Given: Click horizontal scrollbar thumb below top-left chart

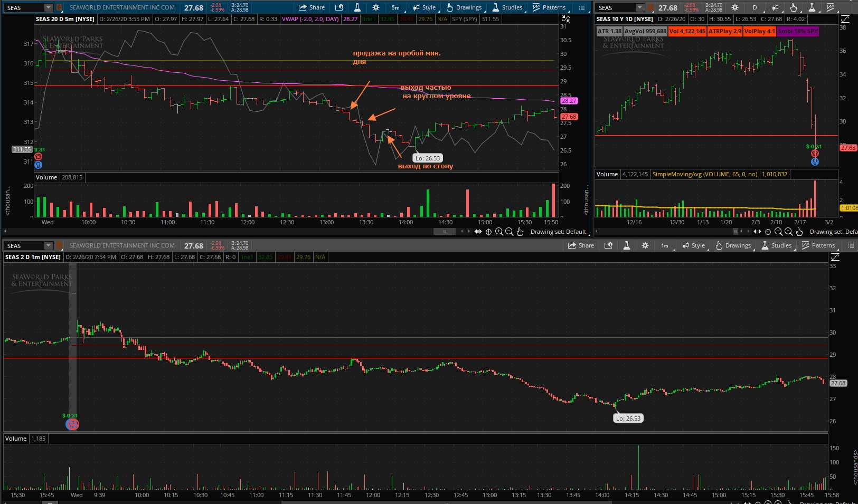Looking at the screenshot, I should (x=445, y=232).
